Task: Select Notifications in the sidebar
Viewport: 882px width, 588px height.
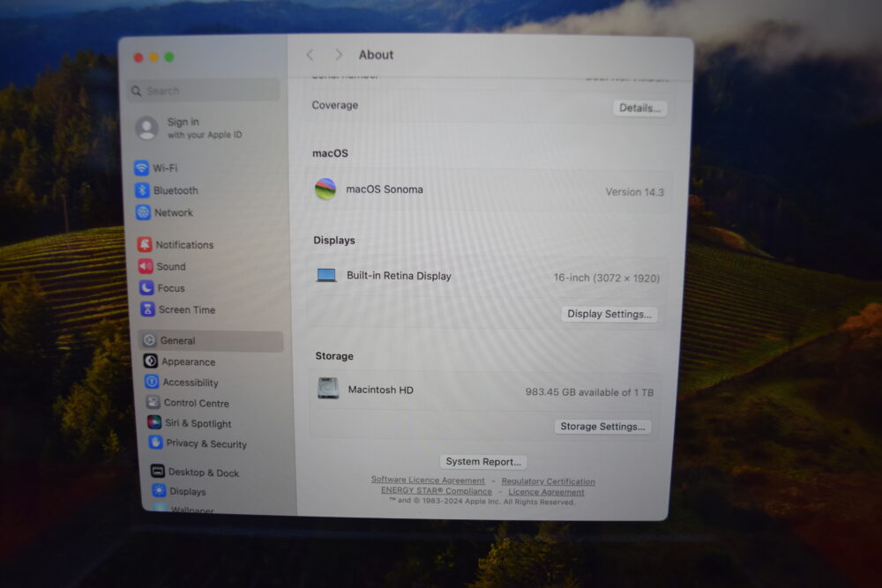Action: 209,244
